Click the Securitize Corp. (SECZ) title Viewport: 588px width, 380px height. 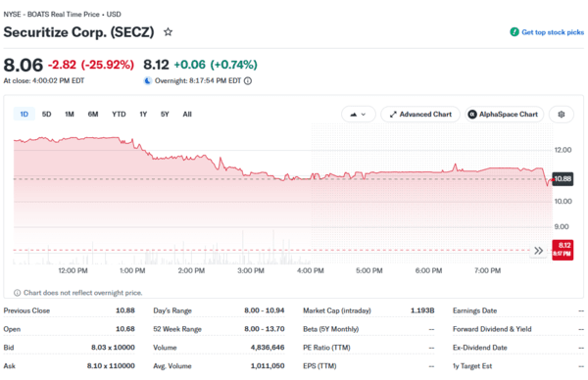pyautogui.click(x=78, y=32)
